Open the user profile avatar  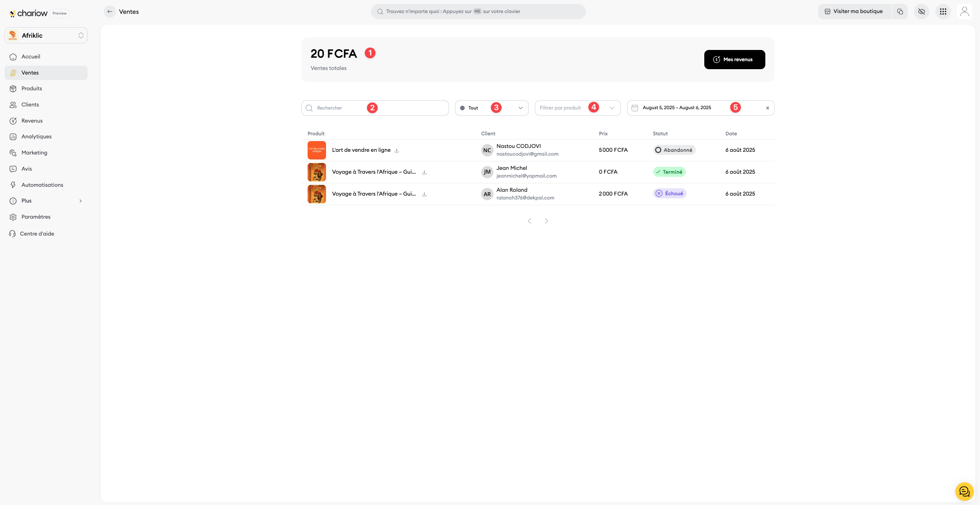pos(964,12)
